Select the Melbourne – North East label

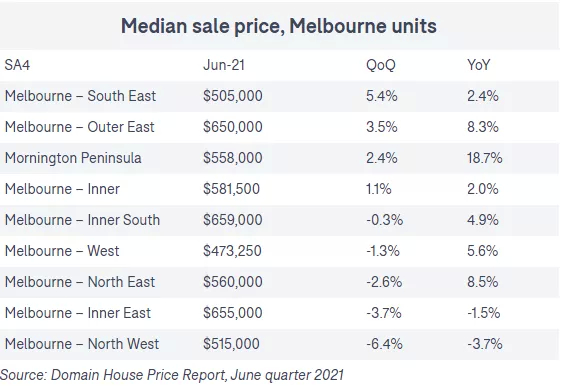80,282
